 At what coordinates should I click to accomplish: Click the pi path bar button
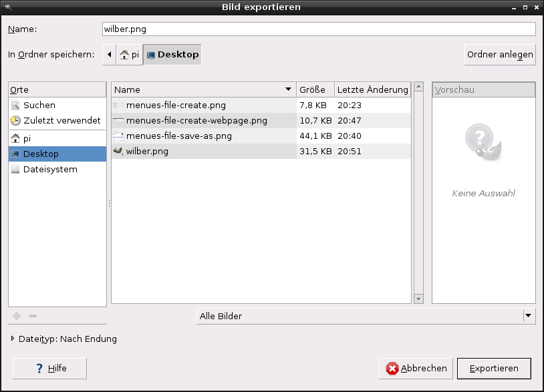[x=130, y=55]
